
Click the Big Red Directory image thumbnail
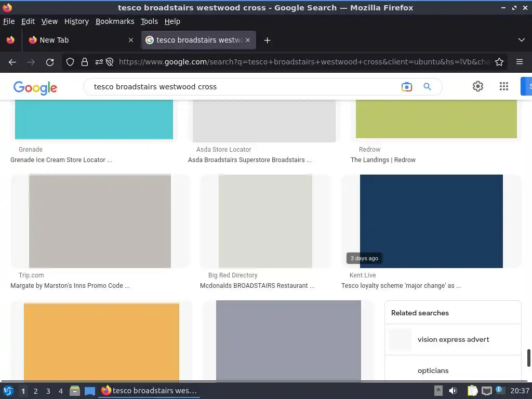pyautogui.click(x=265, y=221)
